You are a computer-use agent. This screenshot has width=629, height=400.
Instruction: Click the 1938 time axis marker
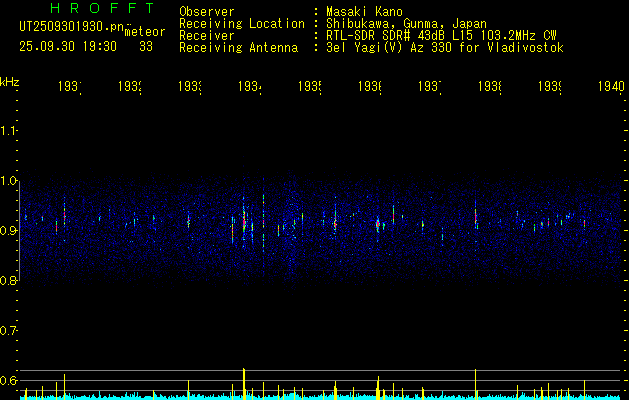click(x=490, y=86)
